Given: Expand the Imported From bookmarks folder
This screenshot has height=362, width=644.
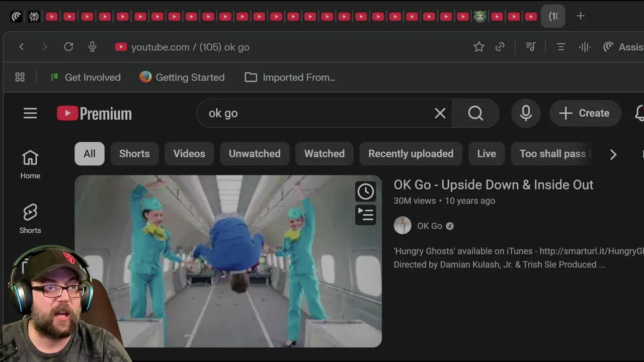Looking at the screenshot, I should 290,77.
